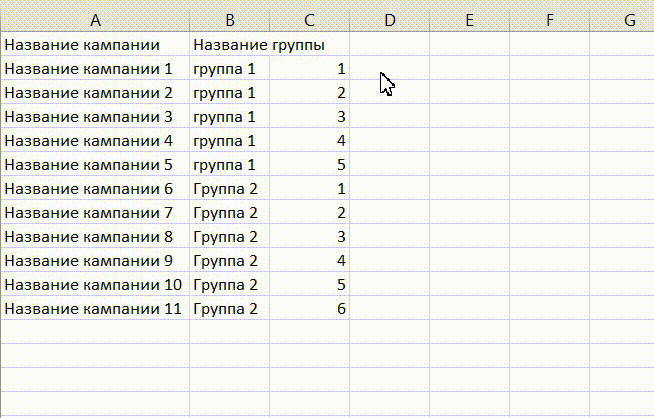The image size is (654, 418).
Task: Select cell 'Название кампании 6'
Action: pyautogui.click(x=95, y=189)
